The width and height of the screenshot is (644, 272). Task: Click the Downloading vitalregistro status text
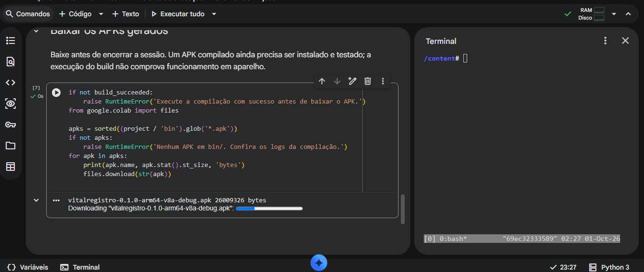point(151,209)
